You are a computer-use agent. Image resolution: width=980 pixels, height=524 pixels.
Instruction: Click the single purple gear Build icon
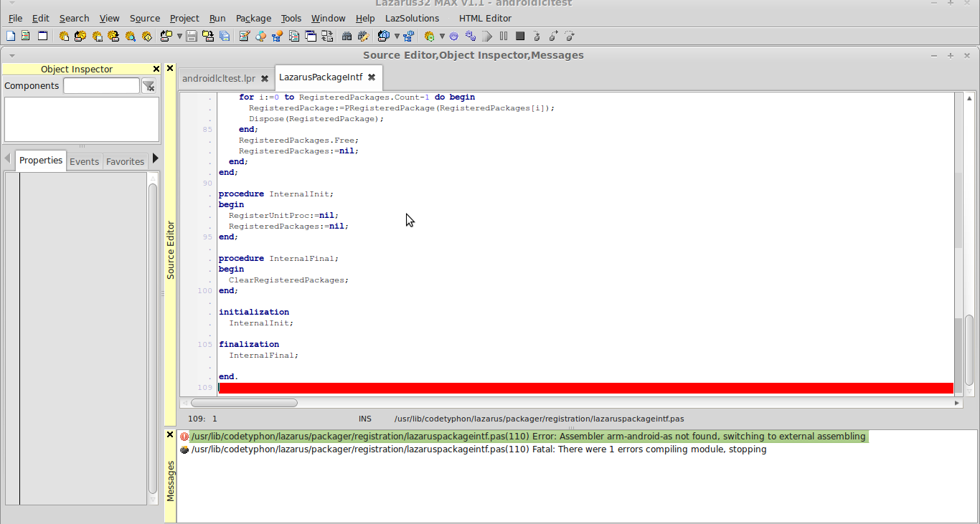tap(453, 36)
